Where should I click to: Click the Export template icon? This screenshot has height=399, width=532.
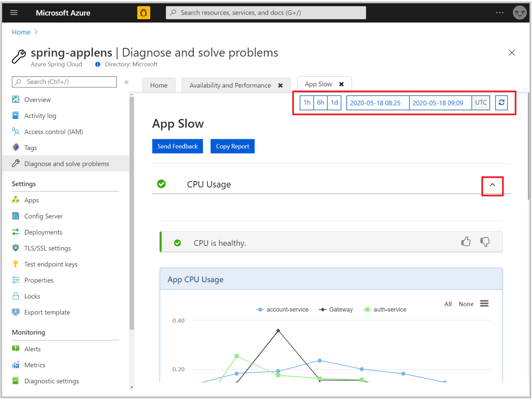click(16, 312)
